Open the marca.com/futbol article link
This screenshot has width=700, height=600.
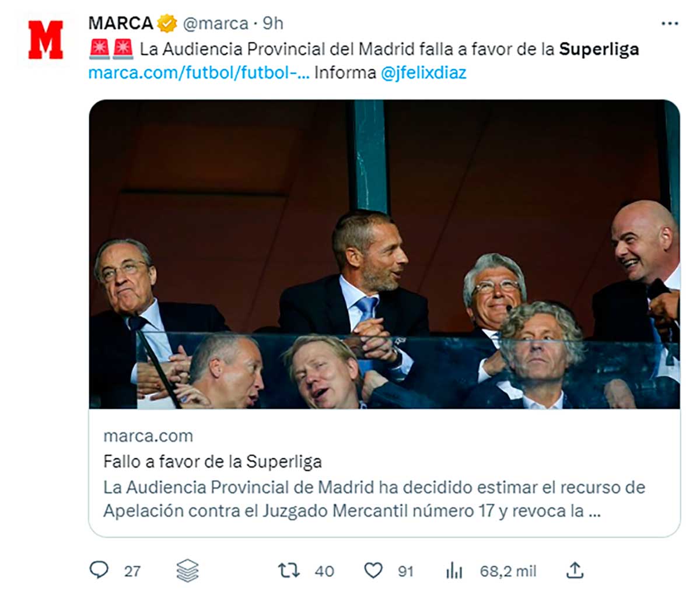click(198, 73)
